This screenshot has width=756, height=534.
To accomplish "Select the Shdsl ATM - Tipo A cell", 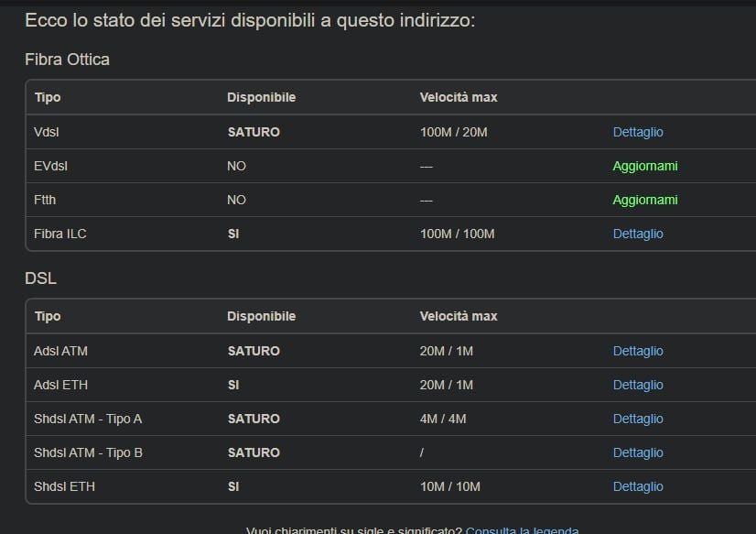I will [x=88, y=419].
